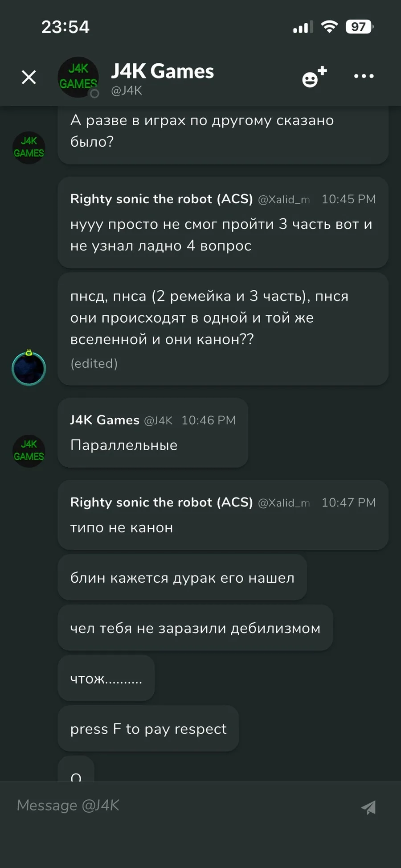Viewport: 401px width, 868px height.
Task: Open the add-member smiley plus icon
Action: coord(315,77)
